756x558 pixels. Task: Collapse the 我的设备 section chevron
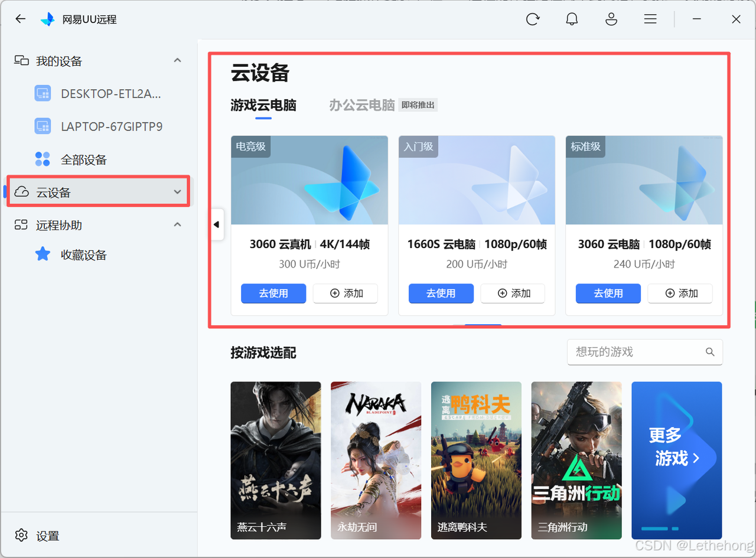(x=177, y=60)
